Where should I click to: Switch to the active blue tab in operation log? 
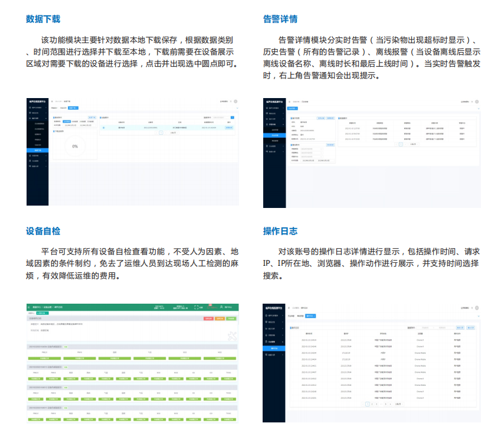310,316
